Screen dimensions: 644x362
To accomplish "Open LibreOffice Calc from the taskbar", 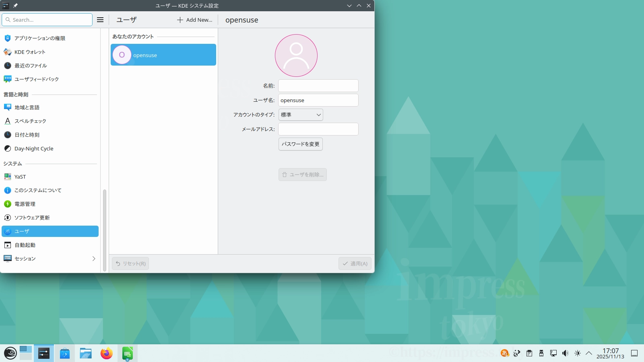I will click(128, 353).
